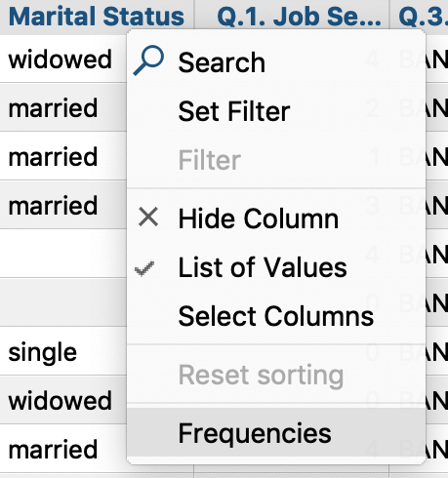Click the X icon beside Hide Column
Image resolution: width=448 pixels, height=478 pixels.
[x=148, y=217]
